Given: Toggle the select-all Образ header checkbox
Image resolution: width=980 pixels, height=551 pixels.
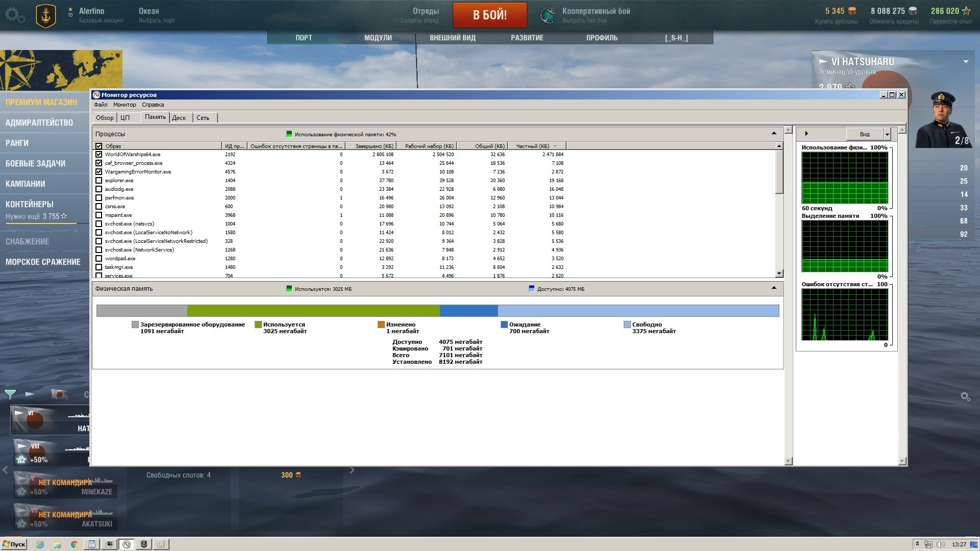Looking at the screenshot, I should (99, 146).
